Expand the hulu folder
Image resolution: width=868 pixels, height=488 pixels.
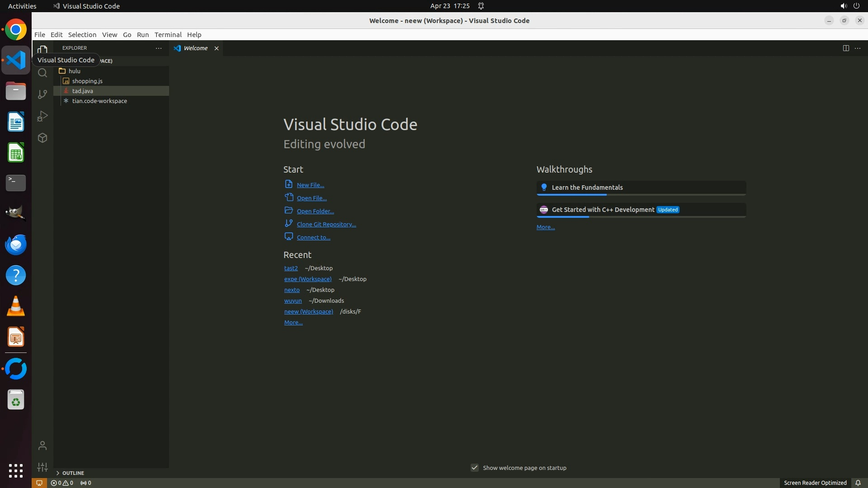(74, 71)
